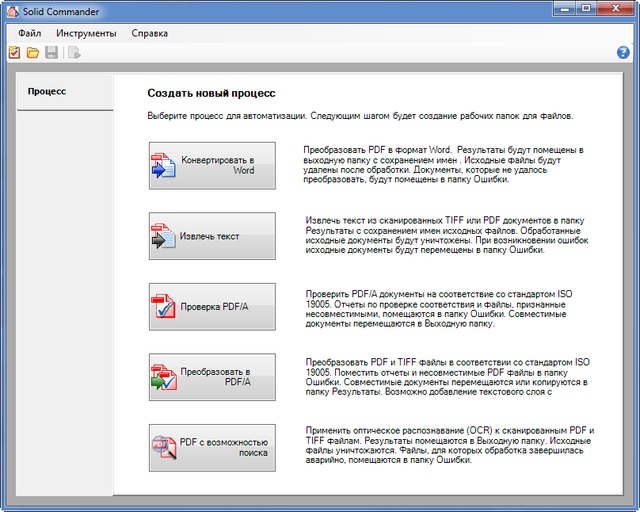This screenshot has height=512, width=640.
Task: Click the Извлечь текст button
Action: (x=212, y=237)
